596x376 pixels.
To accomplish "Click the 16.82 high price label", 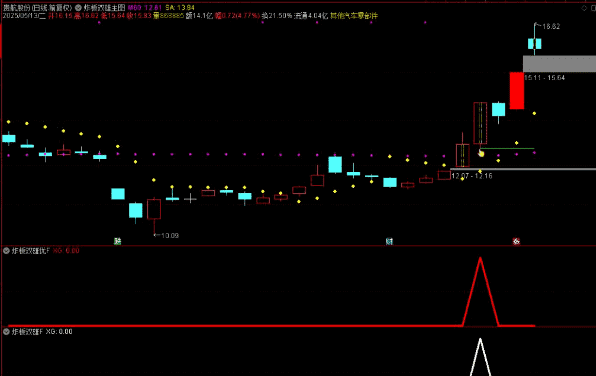I will pos(551,26).
